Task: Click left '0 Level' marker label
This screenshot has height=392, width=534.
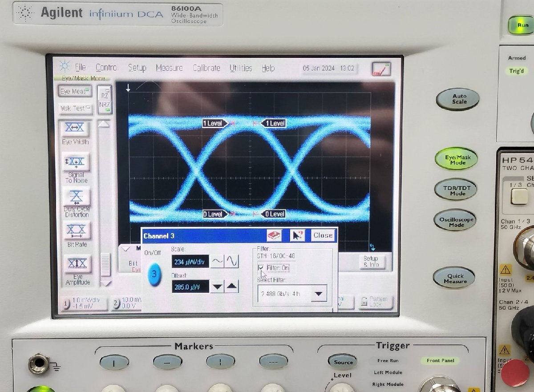Action: [x=214, y=214]
